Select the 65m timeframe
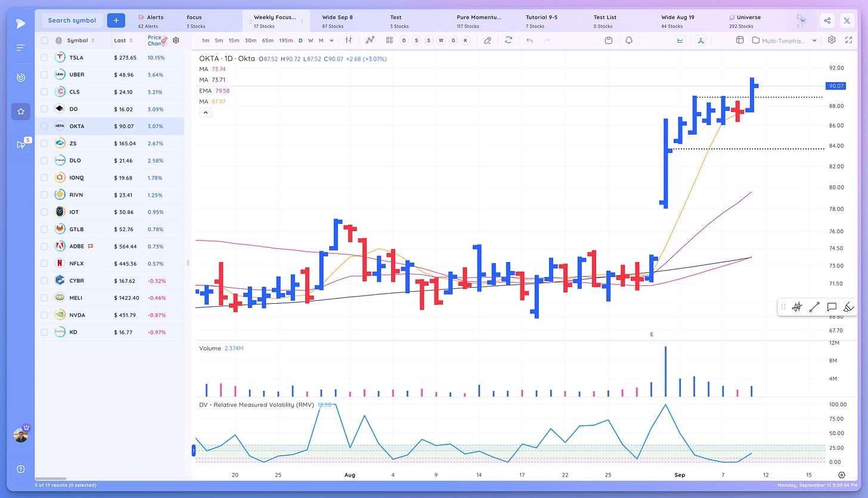This screenshot has width=868, height=498. [267, 41]
